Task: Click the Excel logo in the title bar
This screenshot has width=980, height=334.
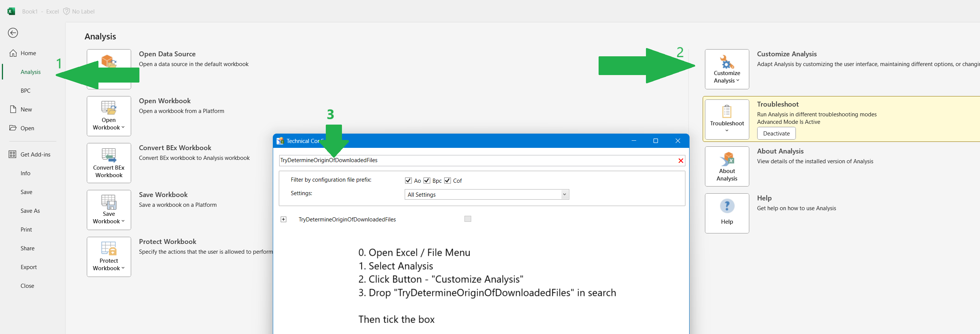Action: tap(11, 11)
